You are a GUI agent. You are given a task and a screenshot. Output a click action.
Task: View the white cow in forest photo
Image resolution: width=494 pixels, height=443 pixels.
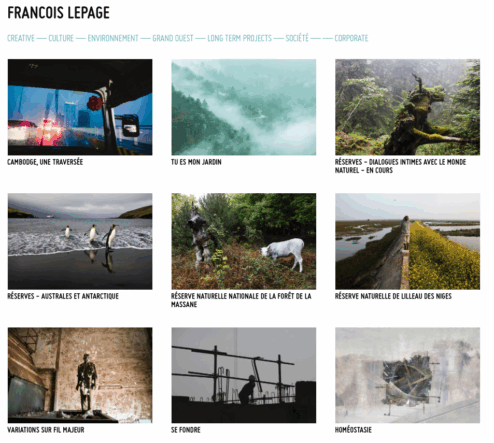coord(244,241)
